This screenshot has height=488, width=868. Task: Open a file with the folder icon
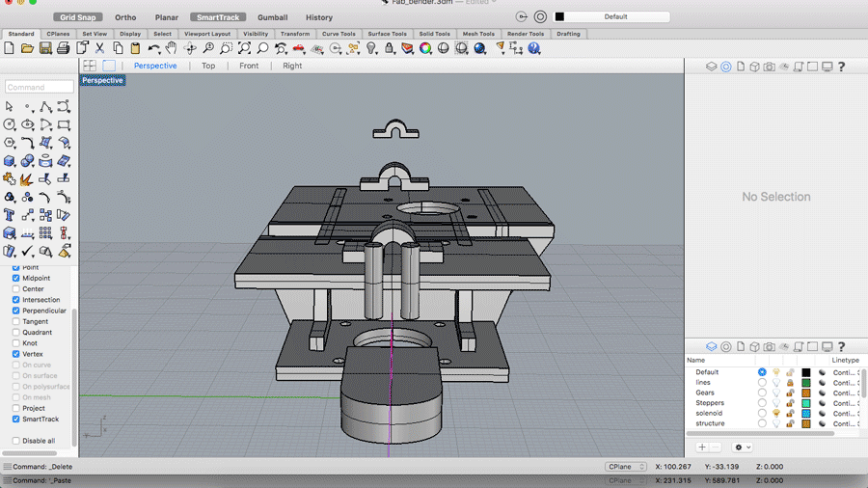(x=27, y=48)
